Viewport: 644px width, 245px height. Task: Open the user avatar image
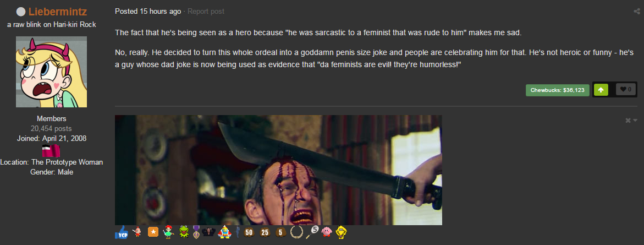pos(51,72)
